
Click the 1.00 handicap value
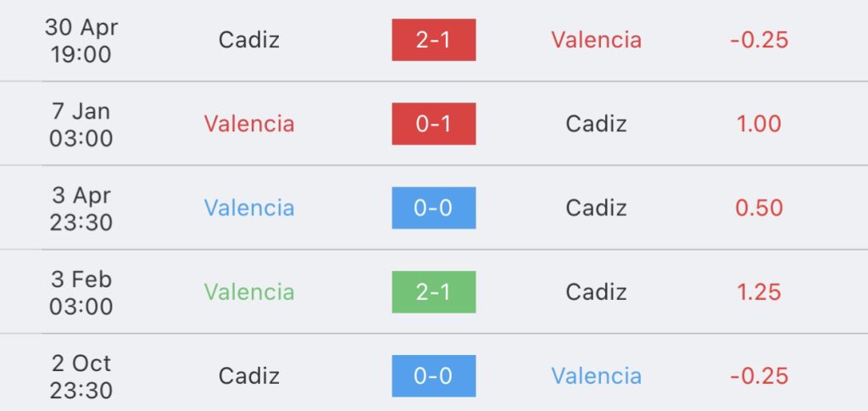[x=759, y=124]
